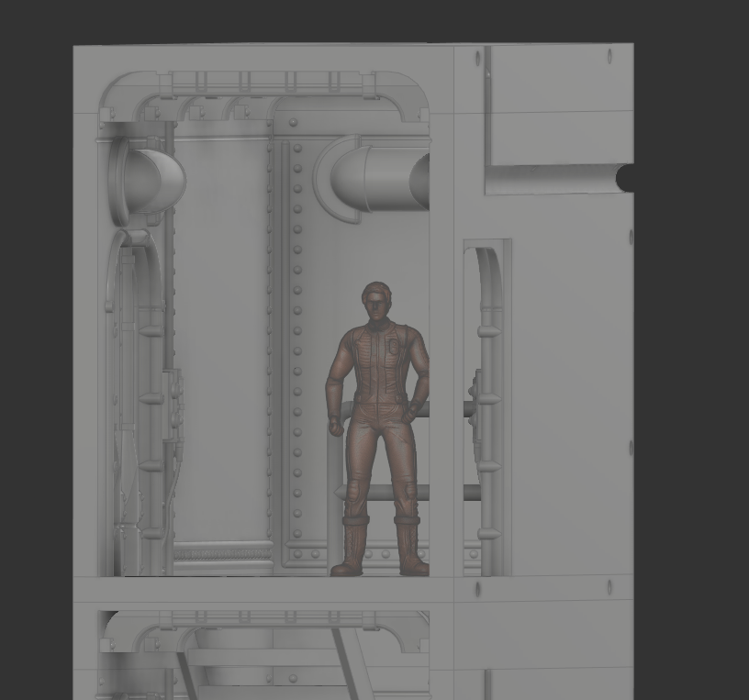This screenshot has width=749, height=700.
Task: Select the large elbow pipe above the figure
Action: click(372, 179)
